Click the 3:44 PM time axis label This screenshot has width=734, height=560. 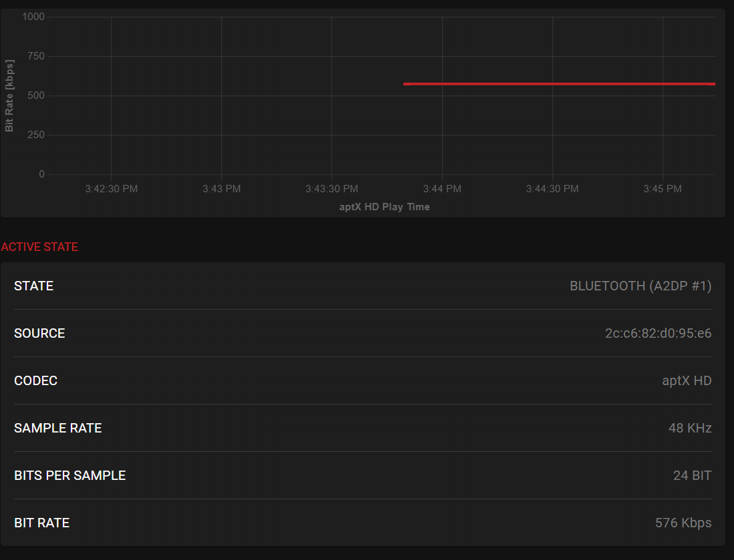click(441, 189)
